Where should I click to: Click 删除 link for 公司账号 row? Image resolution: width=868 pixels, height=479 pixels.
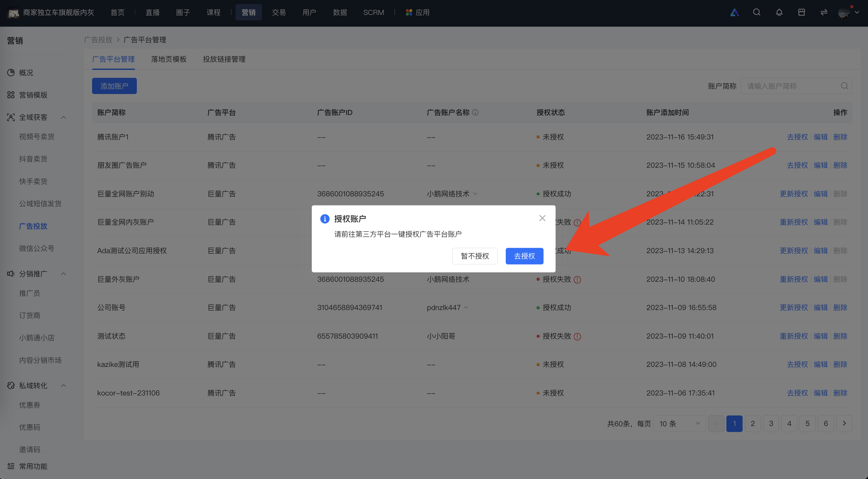[x=840, y=307]
